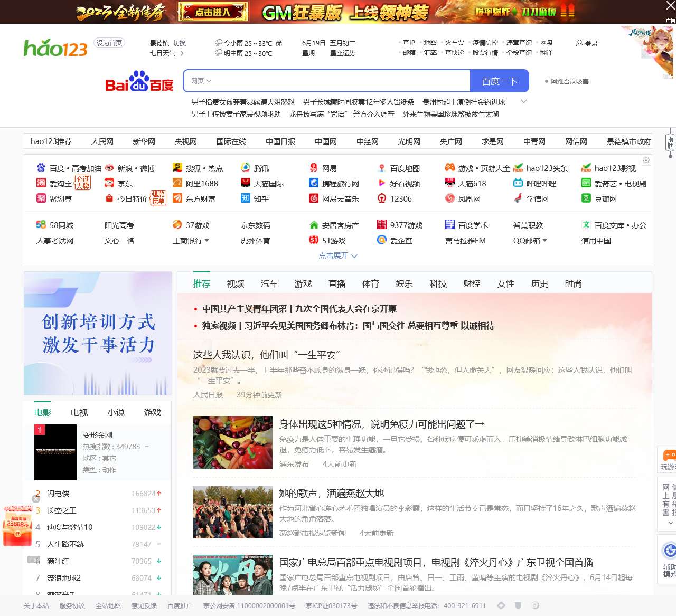This screenshot has width=676, height=616.
Task: Click the NetEase Cloud Music icon
Action: point(314,198)
